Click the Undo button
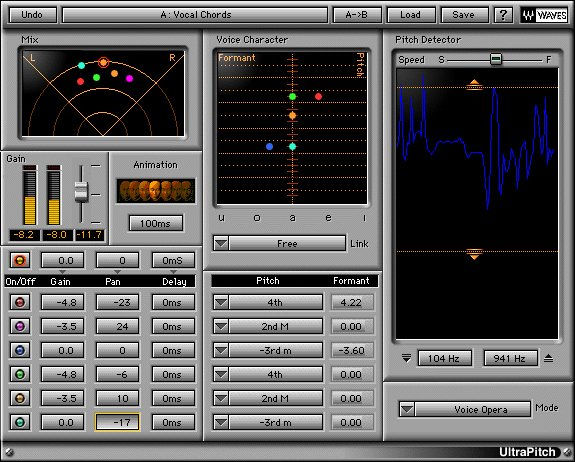 (x=32, y=15)
